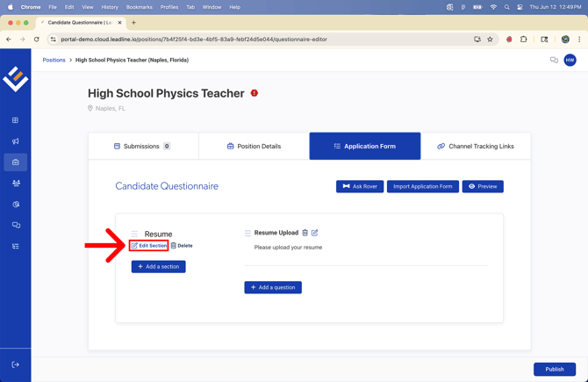The image size is (588, 382).
Task: Click the trash icon beside Resume Upload
Action: coord(305,233)
